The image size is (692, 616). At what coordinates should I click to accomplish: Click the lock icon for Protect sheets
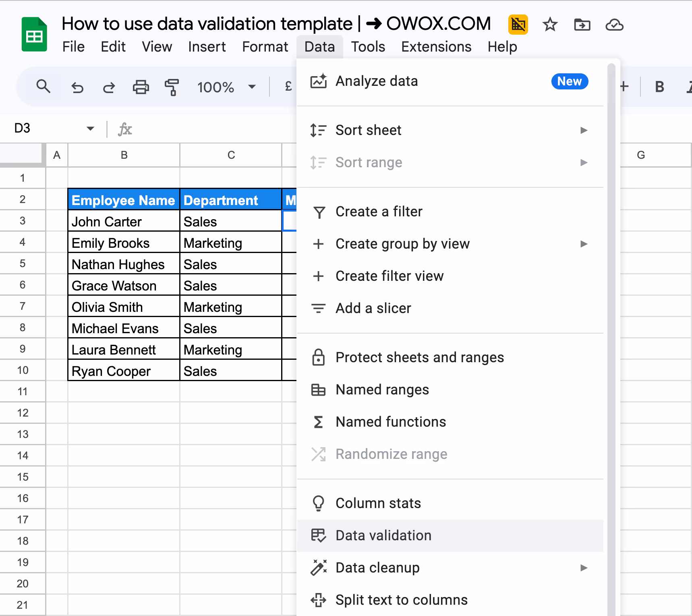click(x=319, y=357)
